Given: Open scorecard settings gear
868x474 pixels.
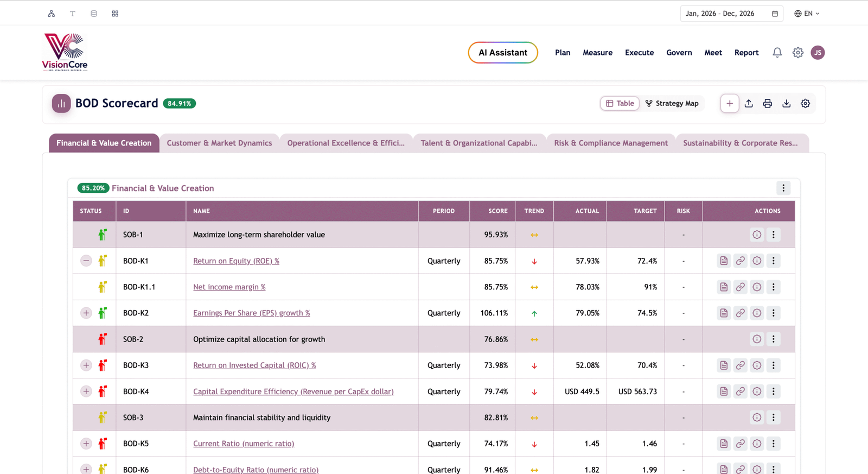Looking at the screenshot, I should (x=806, y=103).
